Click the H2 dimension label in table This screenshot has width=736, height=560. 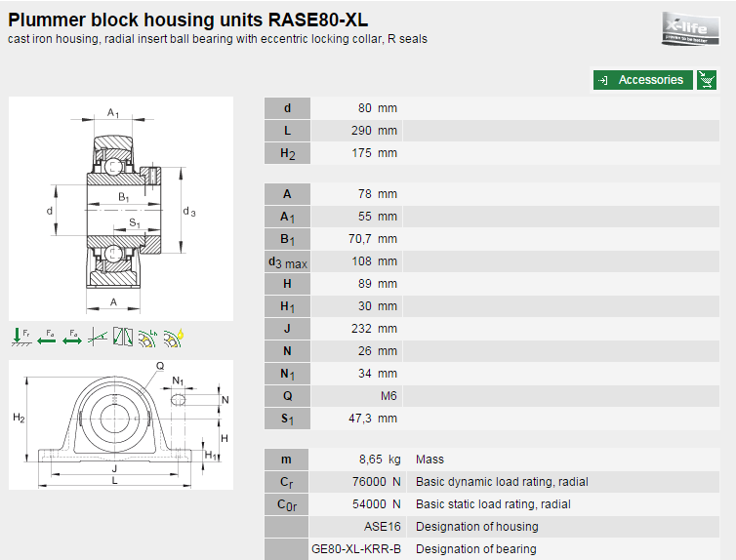pos(287,153)
